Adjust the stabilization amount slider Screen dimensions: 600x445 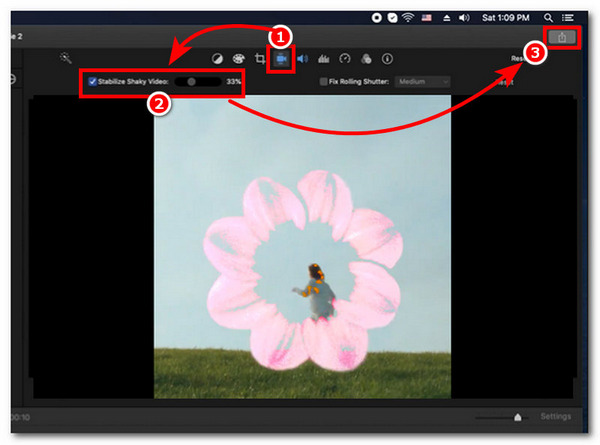click(x=191, y=81)
